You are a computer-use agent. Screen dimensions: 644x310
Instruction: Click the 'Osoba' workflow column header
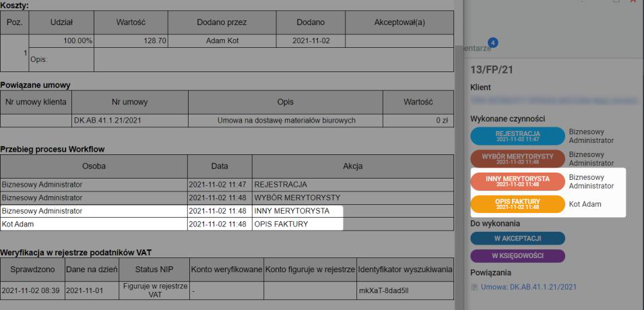[x=94, y=166]
